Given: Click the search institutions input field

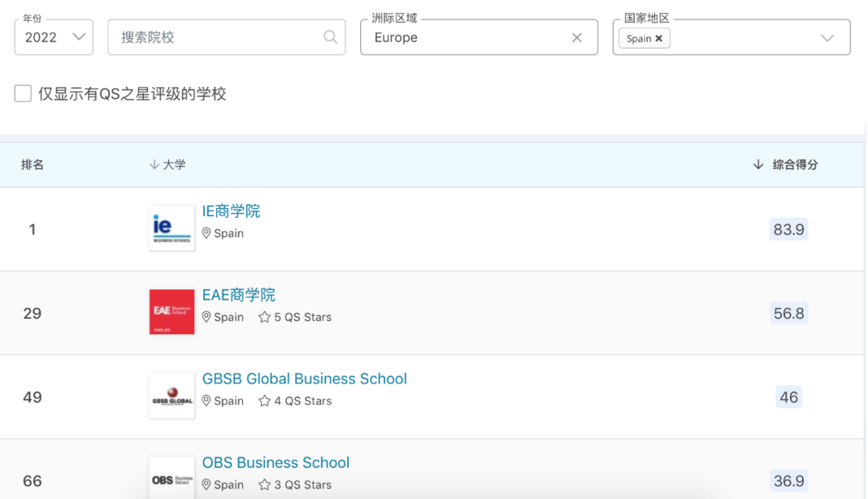Looking at the screenshot, I should 227,37.
